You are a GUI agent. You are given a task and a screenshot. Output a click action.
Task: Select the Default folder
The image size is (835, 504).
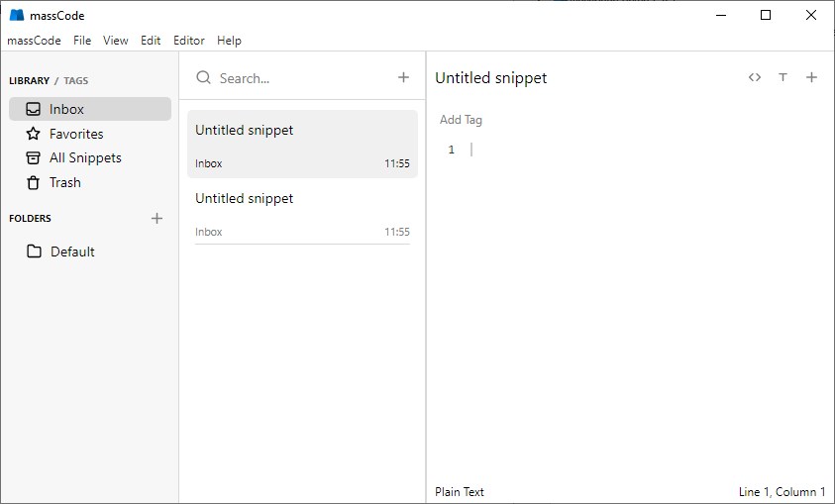click(x=72, y=252)
